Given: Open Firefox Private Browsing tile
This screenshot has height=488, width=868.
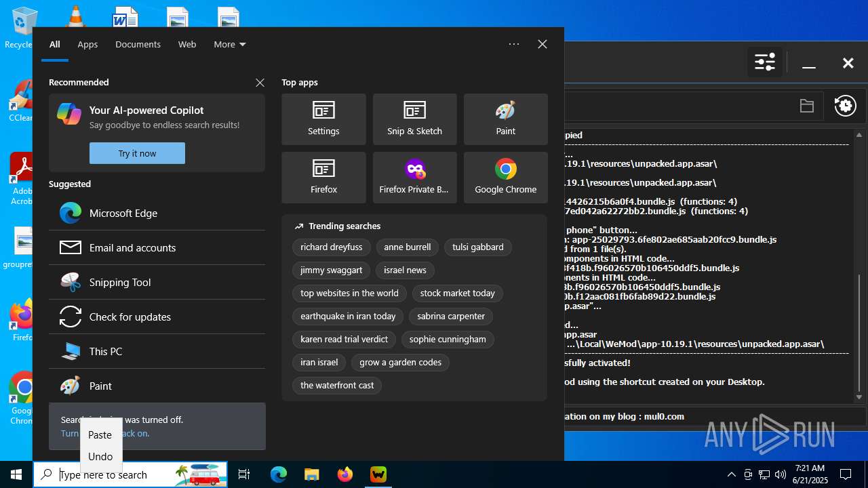Looking at the screenshot, I should point(414,178).
